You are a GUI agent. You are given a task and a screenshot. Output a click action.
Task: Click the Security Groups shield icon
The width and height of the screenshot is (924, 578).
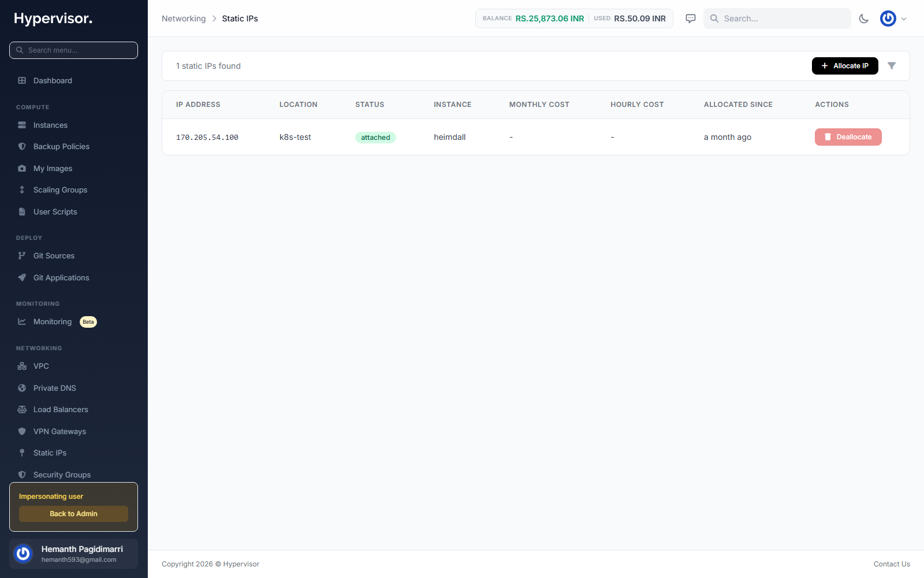tap(22, 475)
